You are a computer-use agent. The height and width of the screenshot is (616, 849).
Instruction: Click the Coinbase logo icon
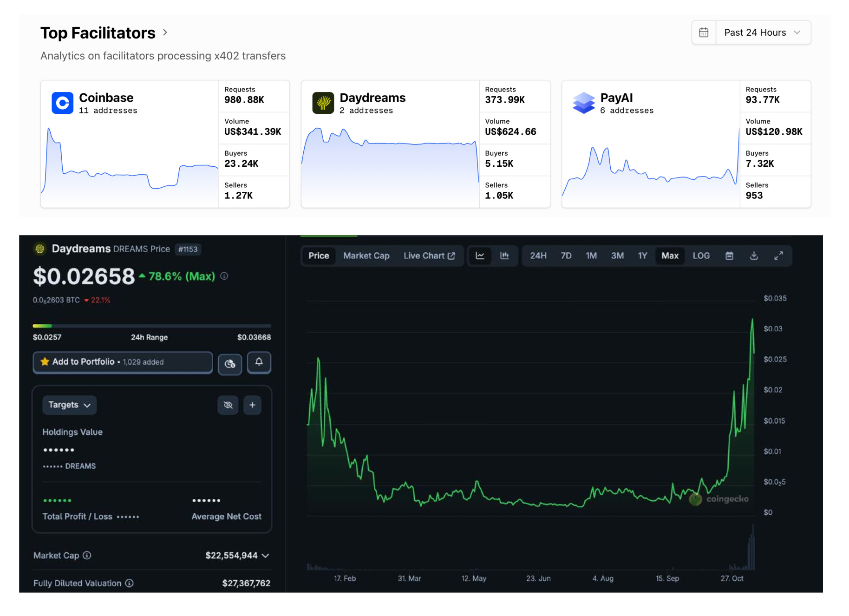[62, 103]
